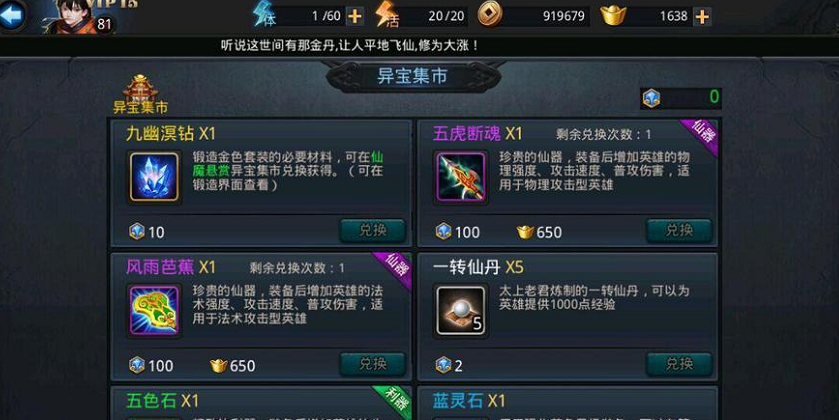The height and width of the screenshot is (420, 839).
Task: Exchange for 九幽溟钻 with 兑换
Action: [x=372, y=231]
